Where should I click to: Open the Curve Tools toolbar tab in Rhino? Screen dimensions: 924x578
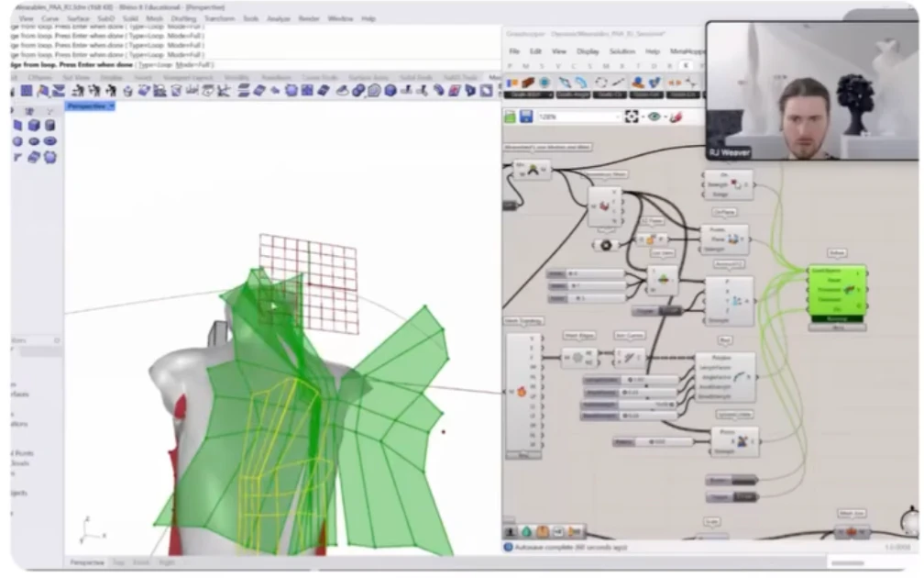(x=320, y=77)
